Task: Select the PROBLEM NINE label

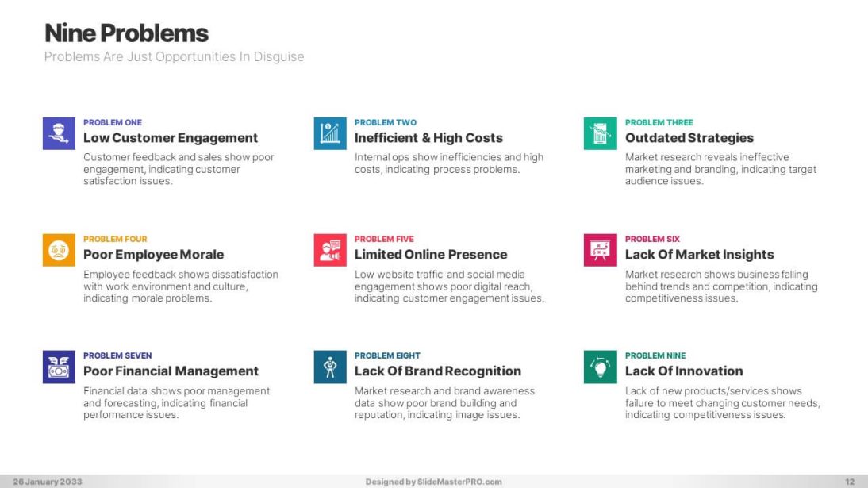Action: point(655,355)
